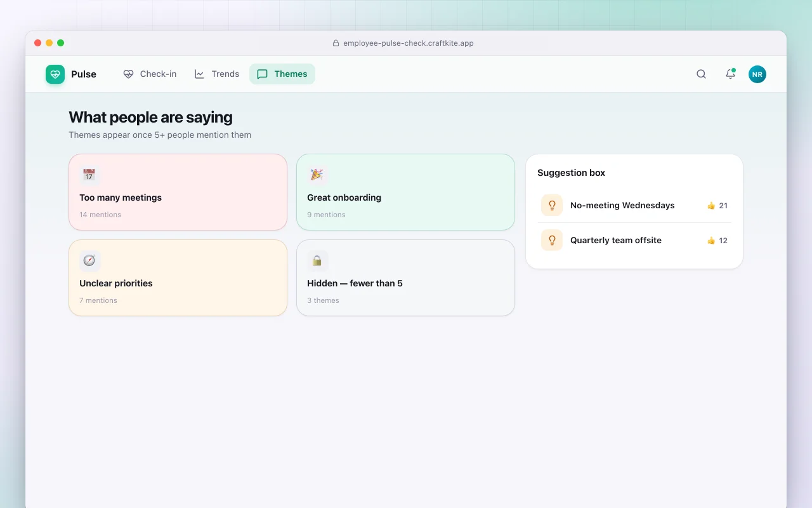Click the Pulse heart logo icon
The height and width of the screenshot is (508, 812).
(55, 74)
